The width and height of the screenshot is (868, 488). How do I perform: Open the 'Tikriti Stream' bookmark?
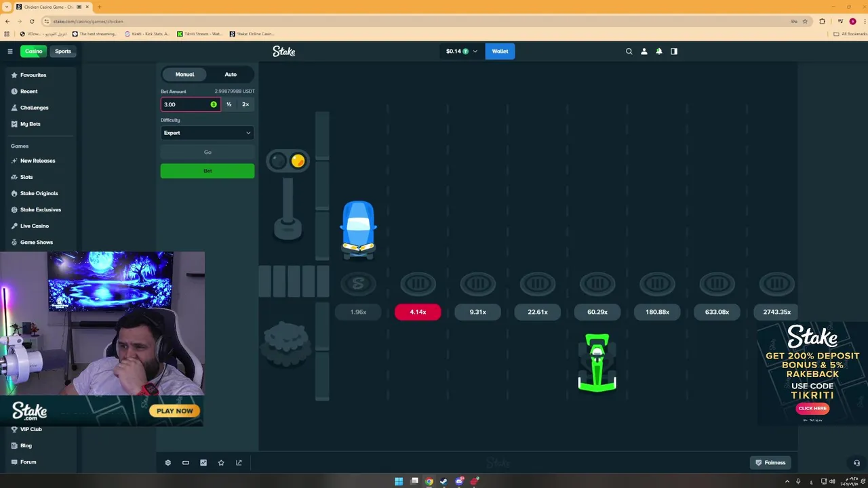point(199,34)
